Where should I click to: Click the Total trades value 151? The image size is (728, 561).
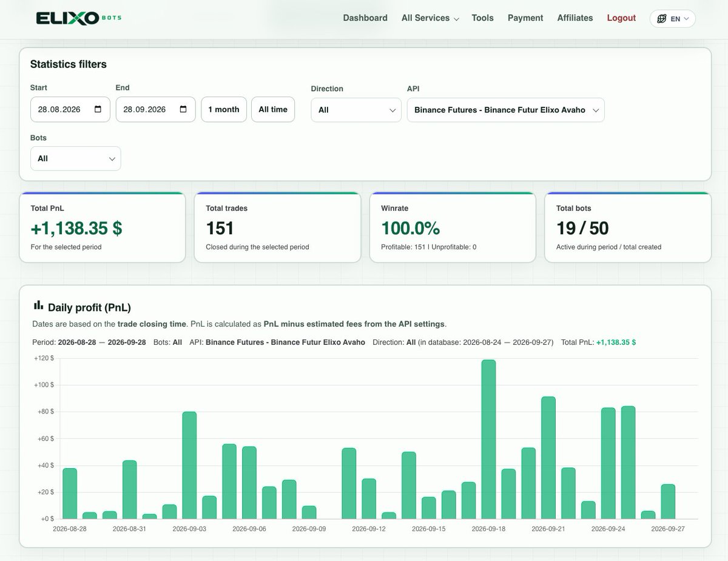(x=220, y=228)
